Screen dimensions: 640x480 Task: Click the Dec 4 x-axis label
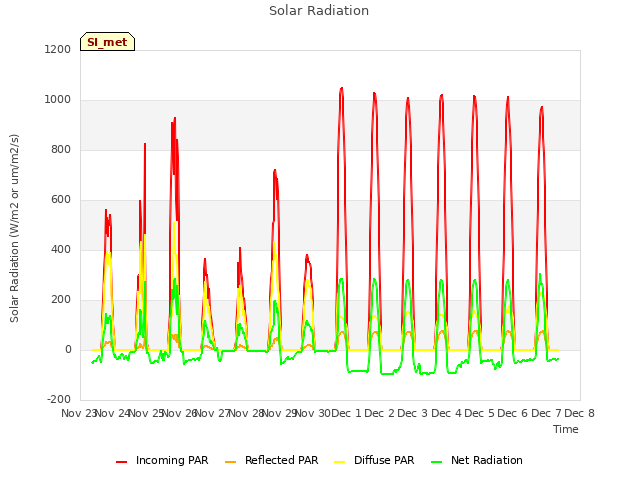446,413
